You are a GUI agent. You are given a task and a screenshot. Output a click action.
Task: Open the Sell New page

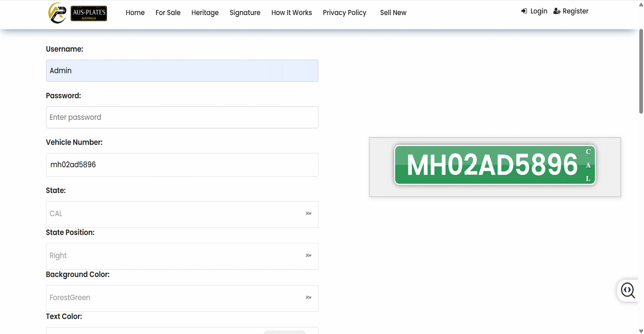pos(393,13)
